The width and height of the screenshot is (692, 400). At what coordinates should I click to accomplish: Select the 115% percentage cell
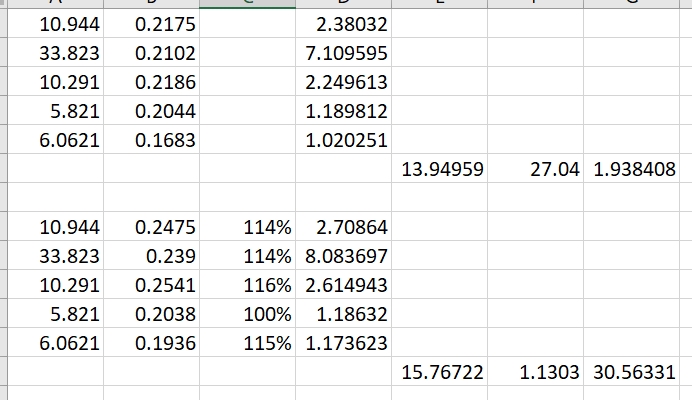click(x=248, y=343)
